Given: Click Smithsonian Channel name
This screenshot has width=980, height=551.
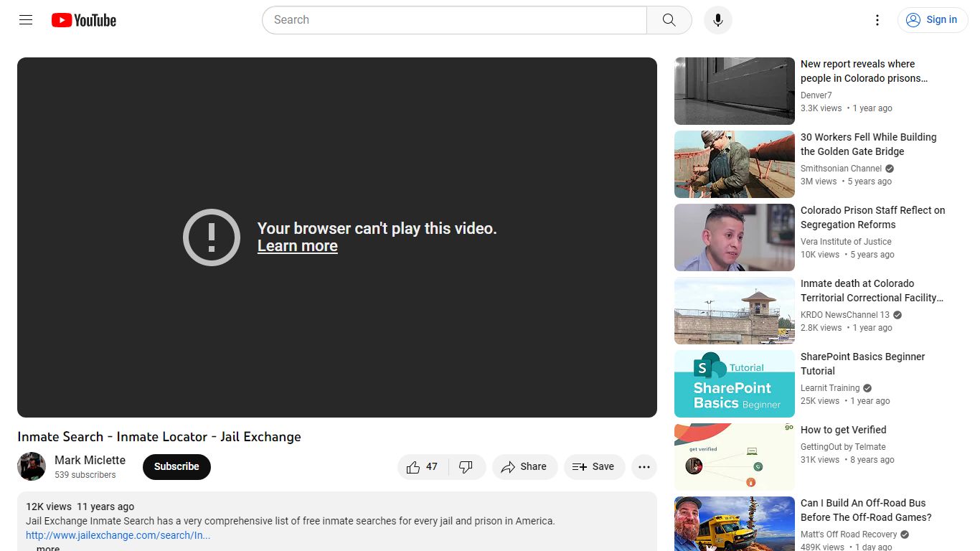Looking at the screenshot, I should 841,169.
